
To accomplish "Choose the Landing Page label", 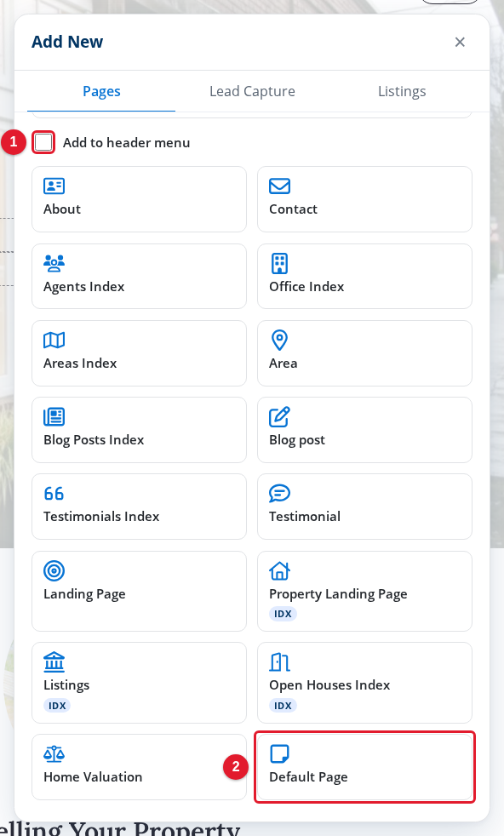I will pos(84,594).
